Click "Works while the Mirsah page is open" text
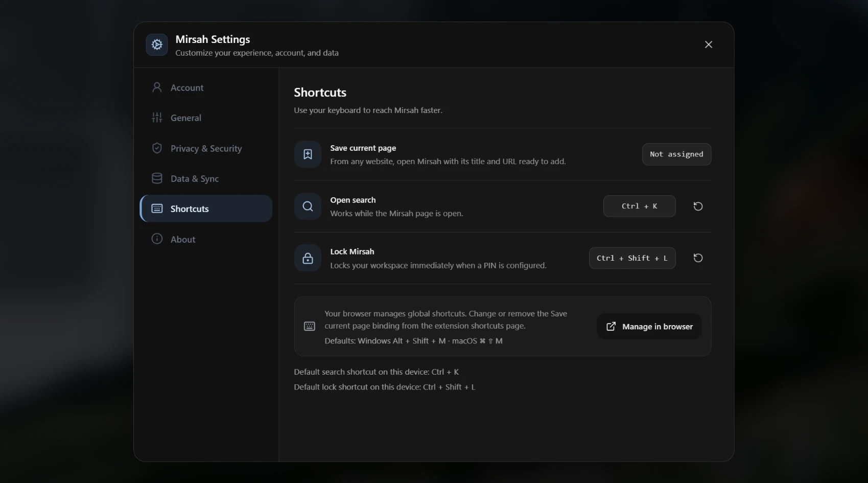This screenshot has width=868, height=483. (x=396, y=213)
